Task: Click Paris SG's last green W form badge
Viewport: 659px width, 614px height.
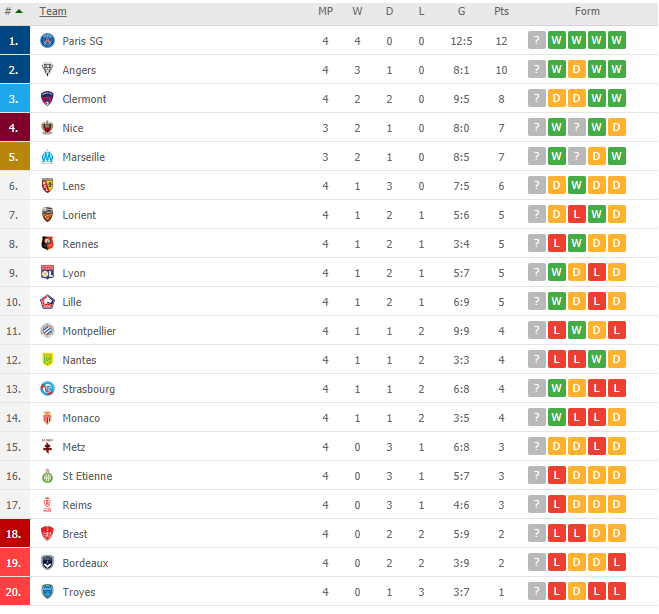Action: click(x=617, y=40)
